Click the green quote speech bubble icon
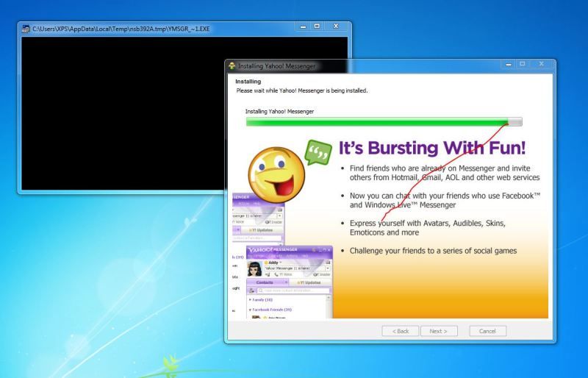This screenshot has height=378, width=588. (318, 152)
